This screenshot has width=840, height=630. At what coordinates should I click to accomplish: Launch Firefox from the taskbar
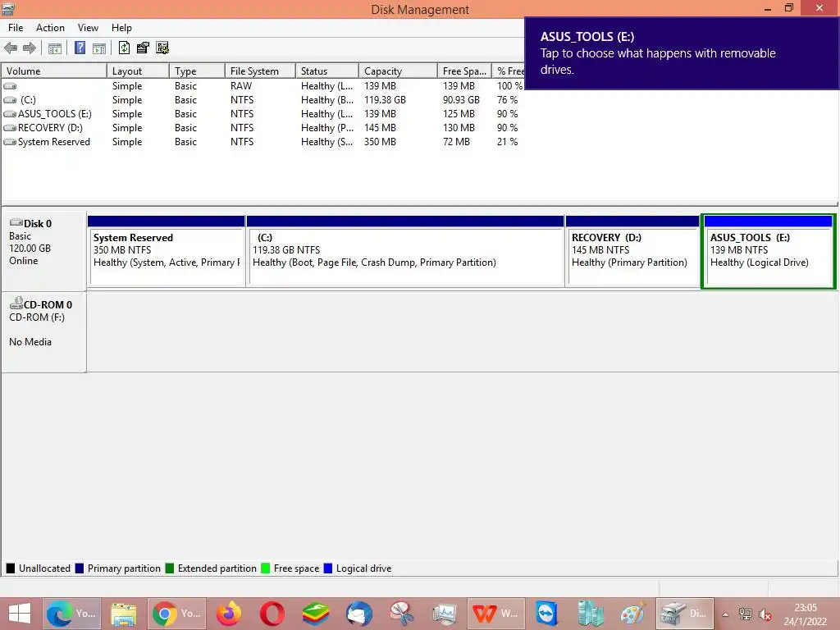pos(229,614)
